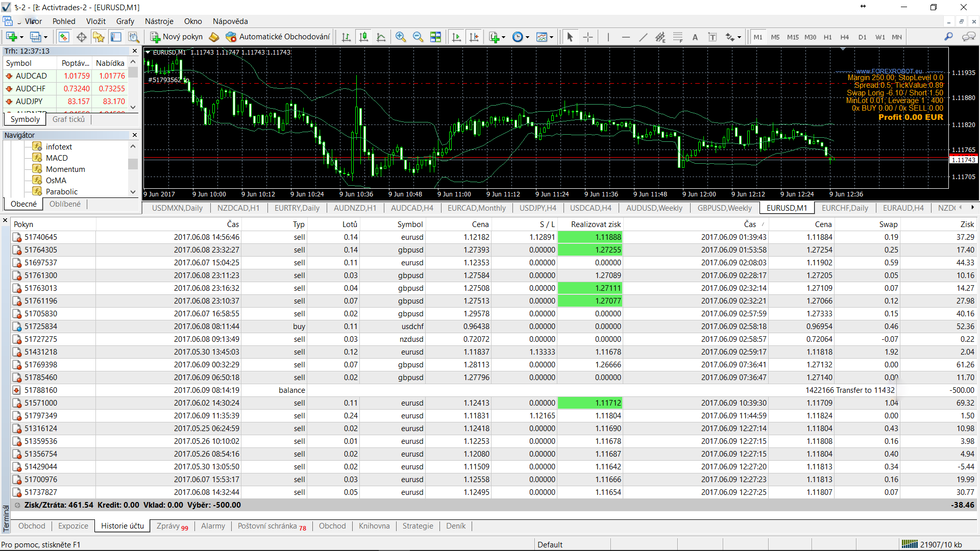Click the New Chart toolbar icon
Viewport: 980px width, 551px height.
click(x=11, y=37)
